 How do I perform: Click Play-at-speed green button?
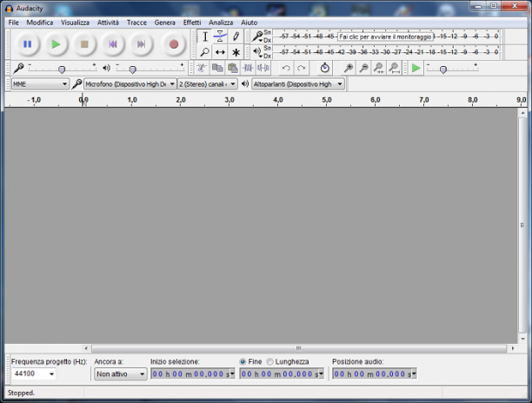click(416, 68)
